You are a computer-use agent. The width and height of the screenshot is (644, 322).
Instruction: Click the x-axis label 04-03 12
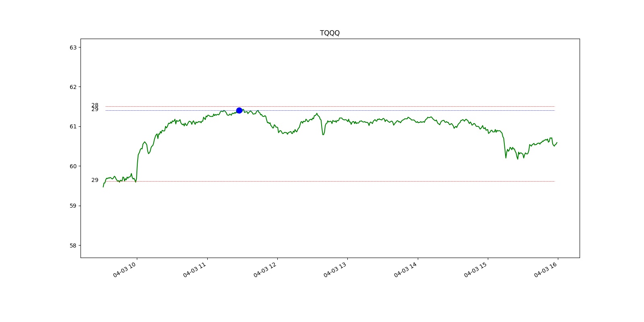click(x=266, y=270)
